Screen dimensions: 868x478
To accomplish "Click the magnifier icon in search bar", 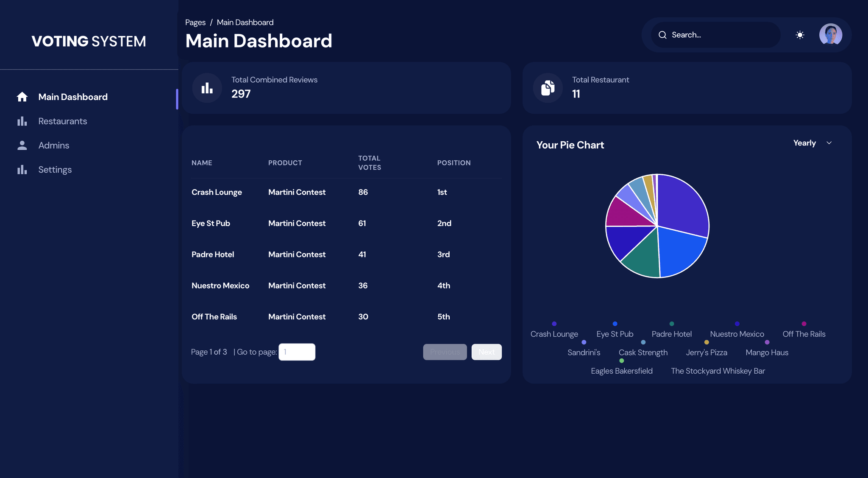I will click(x=662, y=35).
